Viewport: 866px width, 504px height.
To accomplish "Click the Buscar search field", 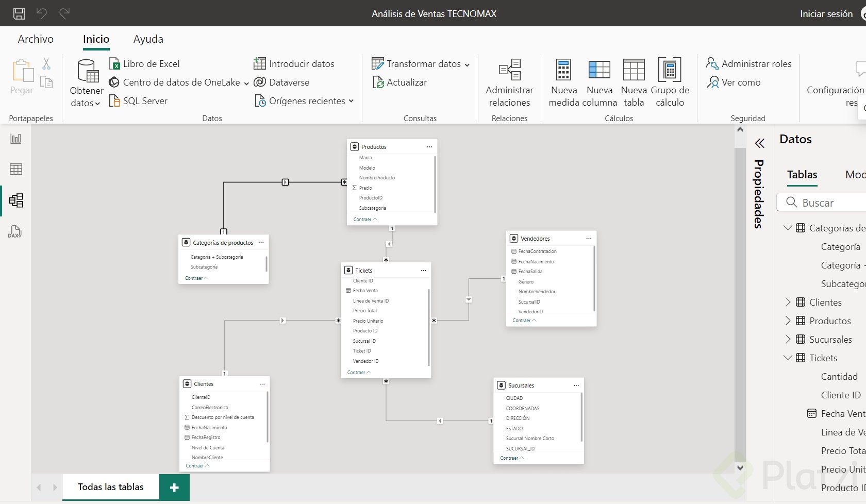I will (830, 203).
